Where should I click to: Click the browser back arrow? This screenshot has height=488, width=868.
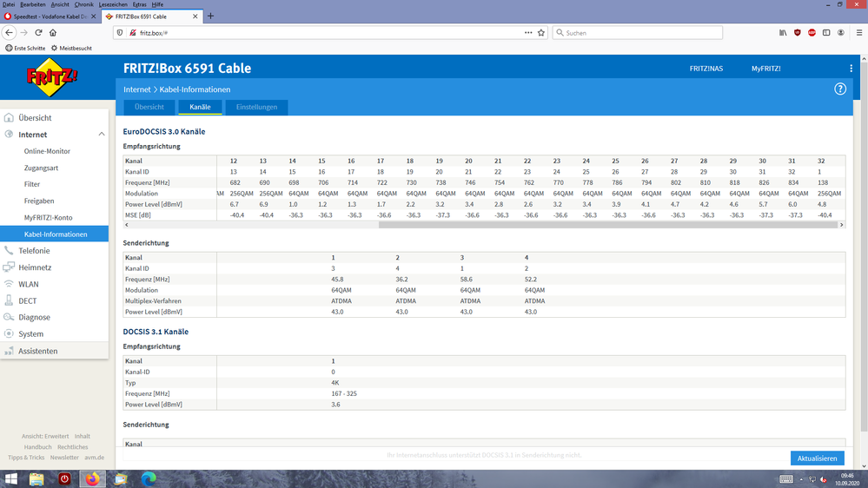coord(9,33)
